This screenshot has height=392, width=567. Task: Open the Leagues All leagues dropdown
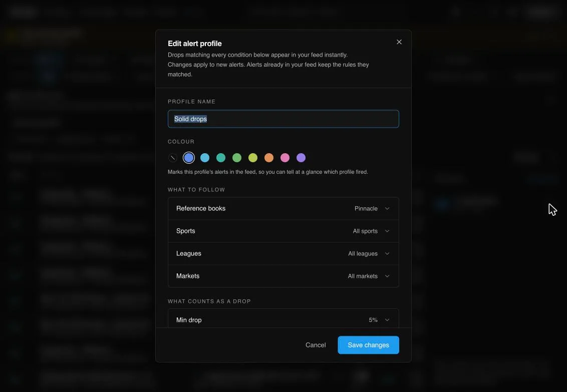tap(283, 254)
